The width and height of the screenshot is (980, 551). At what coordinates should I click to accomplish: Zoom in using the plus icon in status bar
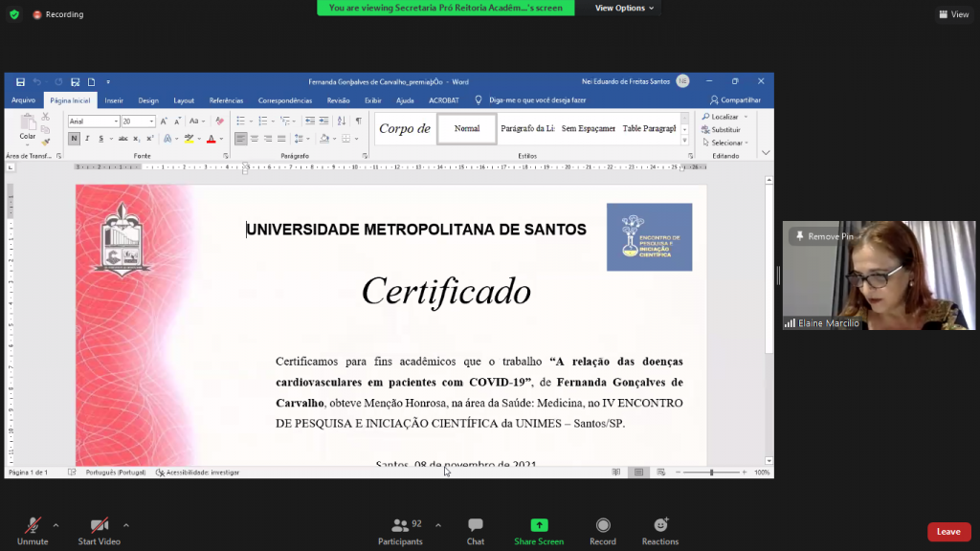click(x=745, y=473)
